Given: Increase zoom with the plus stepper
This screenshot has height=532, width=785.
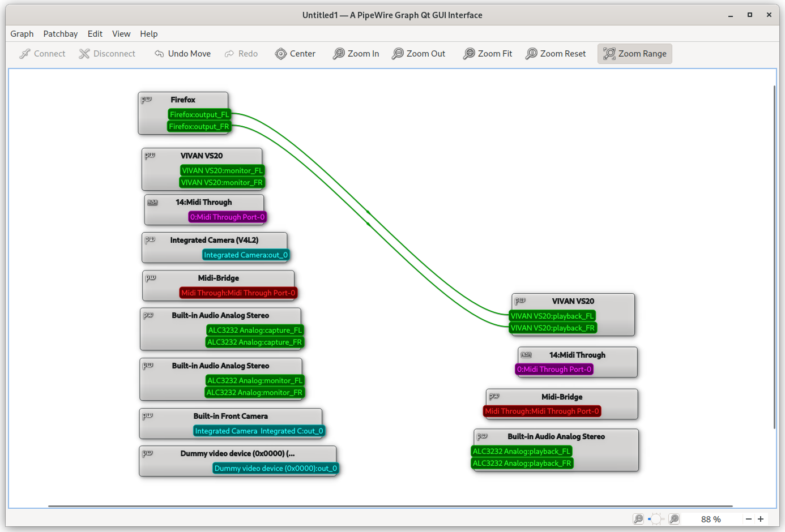Looking at the screenshot, I should [761, 519].
